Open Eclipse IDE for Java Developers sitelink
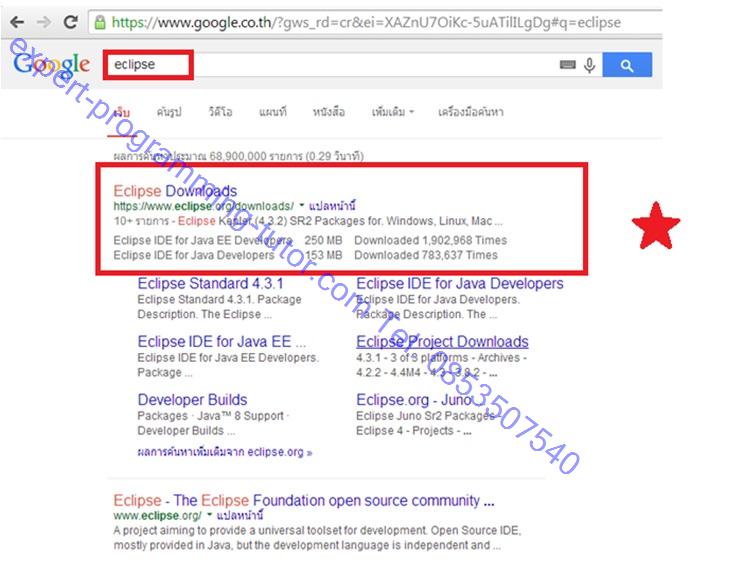 click(460, 283)
